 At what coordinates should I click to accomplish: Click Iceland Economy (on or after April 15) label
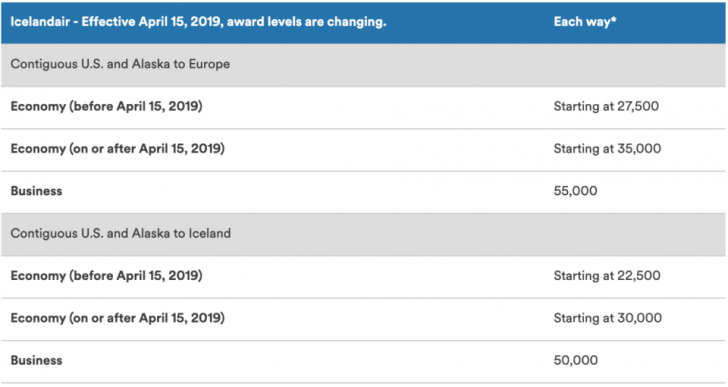[x=117, y=318]
